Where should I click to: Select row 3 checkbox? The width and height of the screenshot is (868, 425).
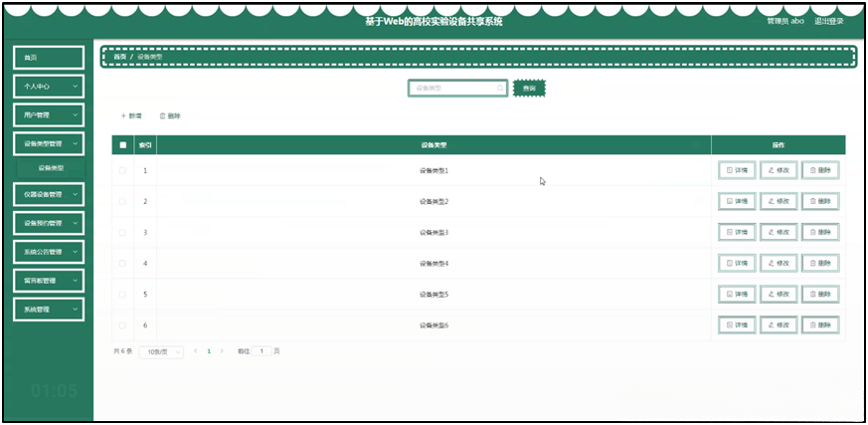click(122, 233)
